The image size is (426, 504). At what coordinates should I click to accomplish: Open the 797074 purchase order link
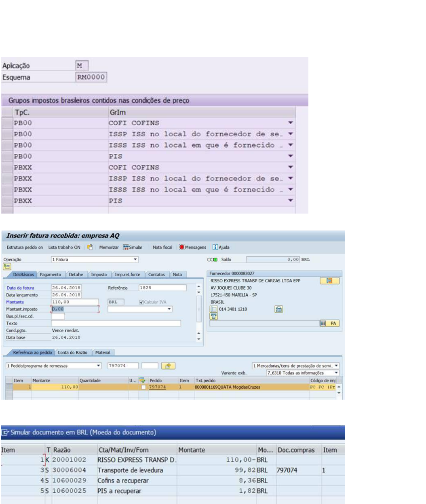point(157,387)
